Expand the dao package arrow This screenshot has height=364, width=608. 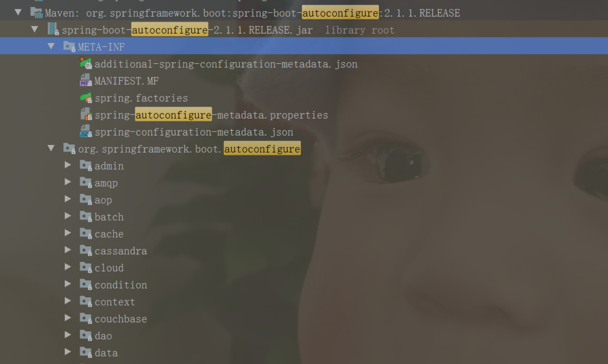tap(68, 335)
